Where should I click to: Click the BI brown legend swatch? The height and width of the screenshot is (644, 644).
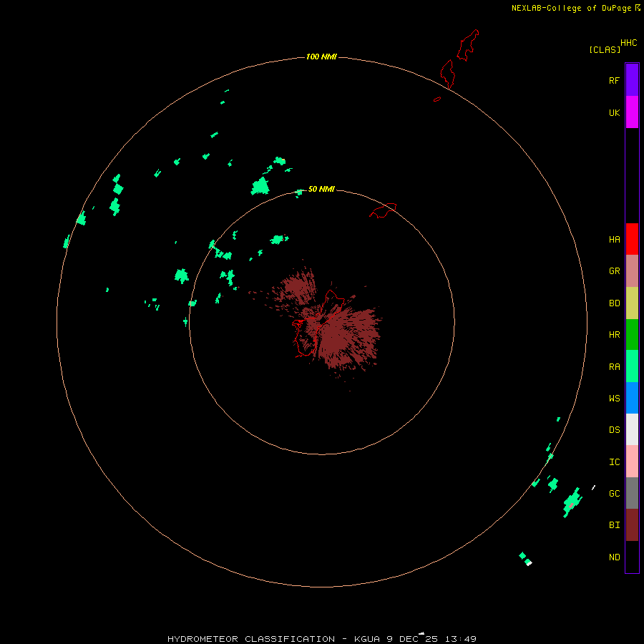(x=632, y=525)
